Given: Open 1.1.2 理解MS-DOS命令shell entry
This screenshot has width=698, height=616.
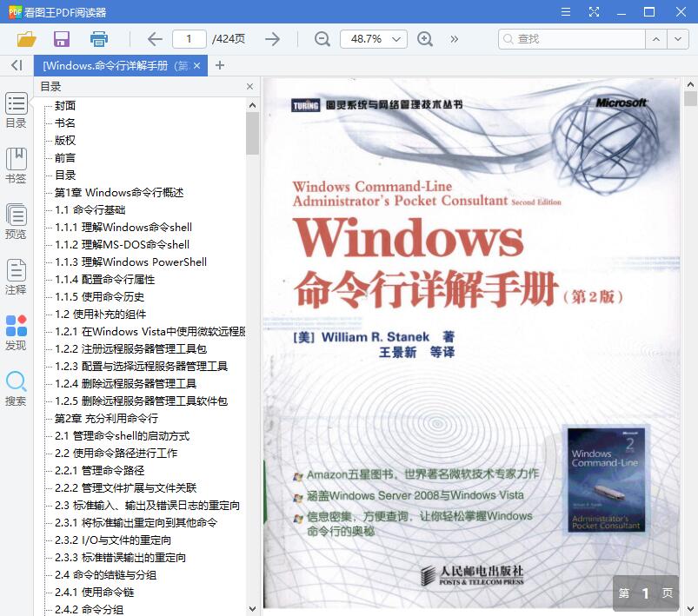Looking at the screenshot, I should click(x=122, y=244).
